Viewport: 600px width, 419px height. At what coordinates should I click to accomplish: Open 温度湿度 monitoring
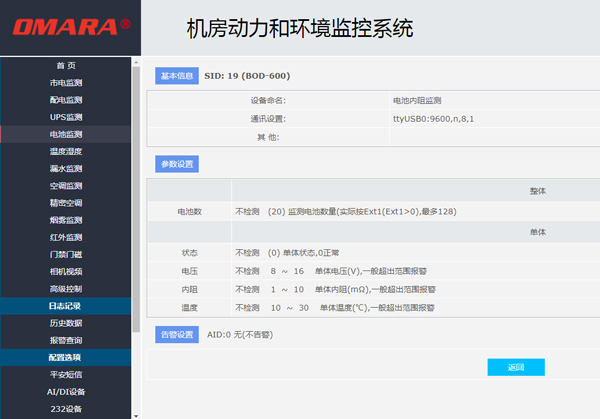(66, 151)
